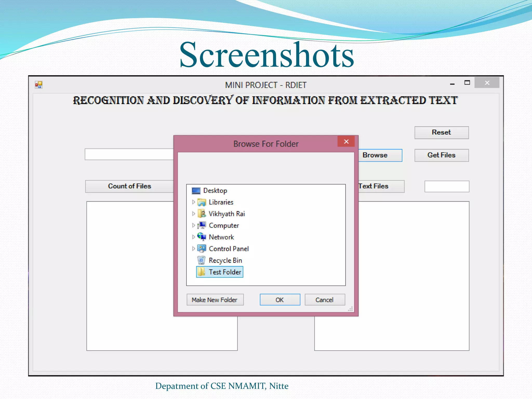The image size is (532, 399).
Task: Close the MINI PROJECT - RDIET window
Action: pos(487,83)
